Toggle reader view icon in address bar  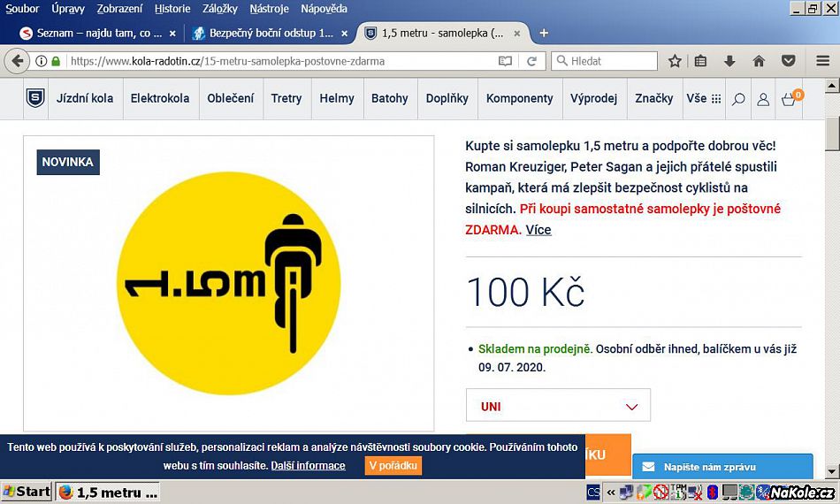505,61
